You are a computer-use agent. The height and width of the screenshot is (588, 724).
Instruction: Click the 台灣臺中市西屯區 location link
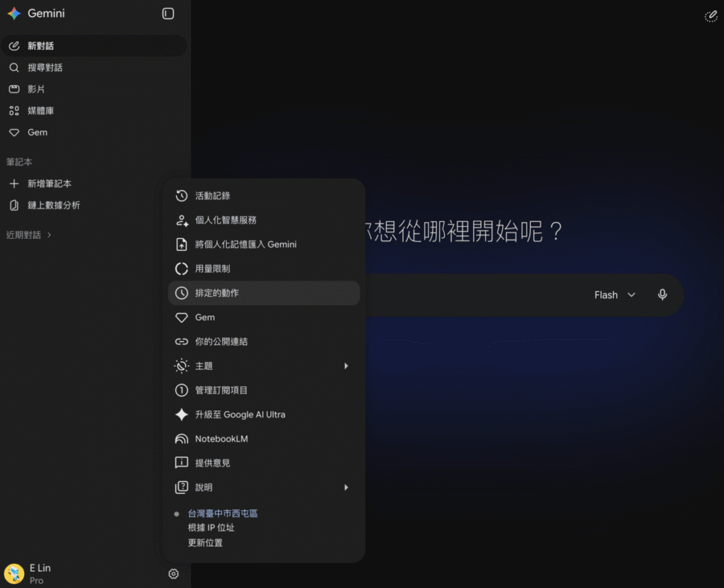[x=223, y=513]
